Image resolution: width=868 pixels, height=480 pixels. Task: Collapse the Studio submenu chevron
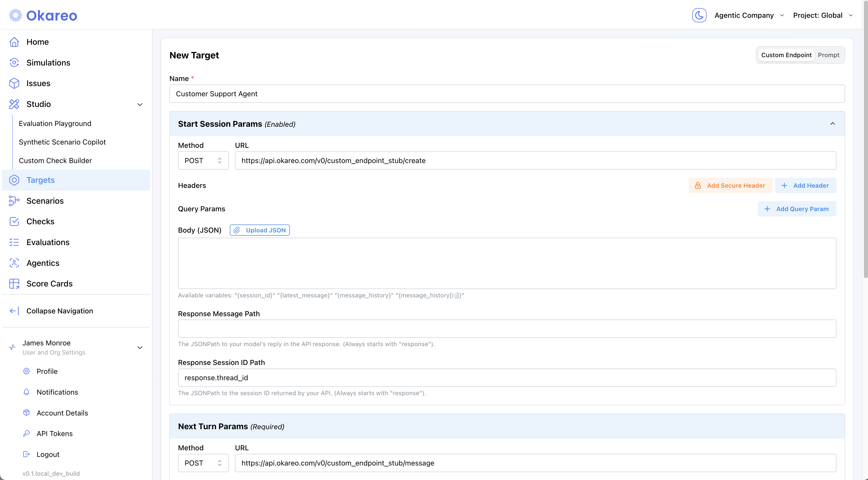(x=140, y=104)
